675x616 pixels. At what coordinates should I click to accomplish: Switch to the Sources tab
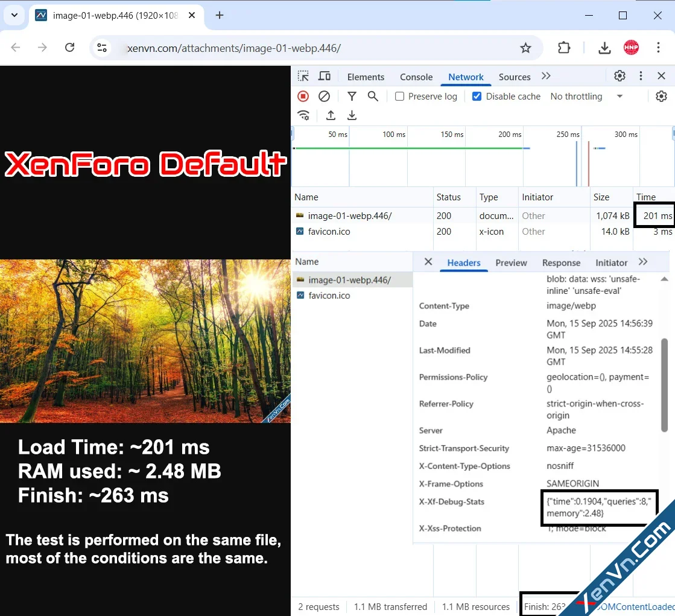coord(515,77)
